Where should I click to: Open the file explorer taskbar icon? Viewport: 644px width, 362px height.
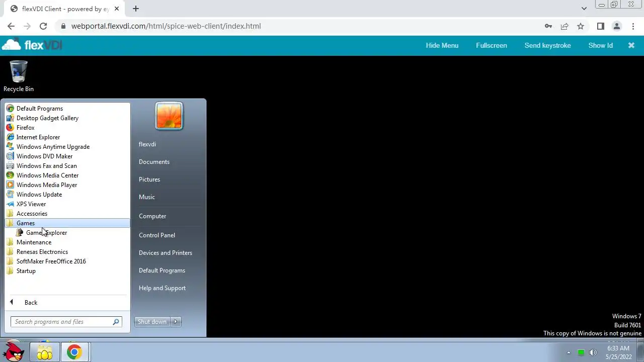pyautogui.click(x=44, y=352)
